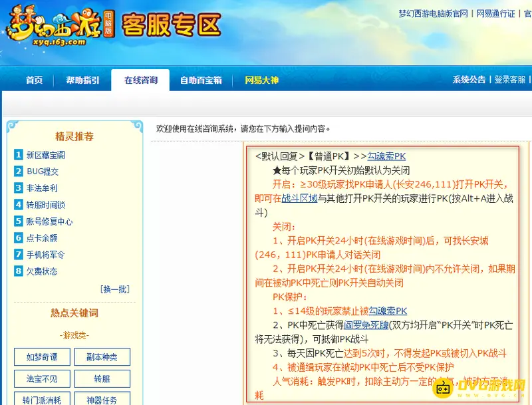Click the number 7 badge icon
The image size is (532, 405).
click(x=19, y=254)
